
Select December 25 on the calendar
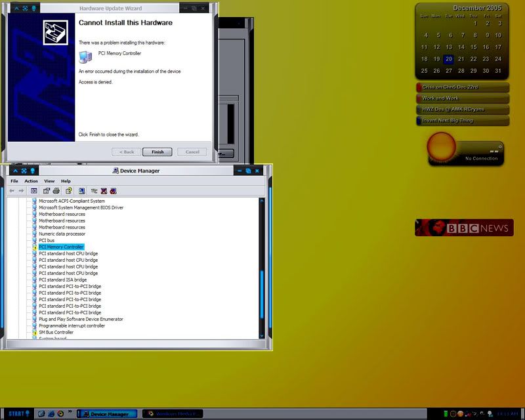425,71
